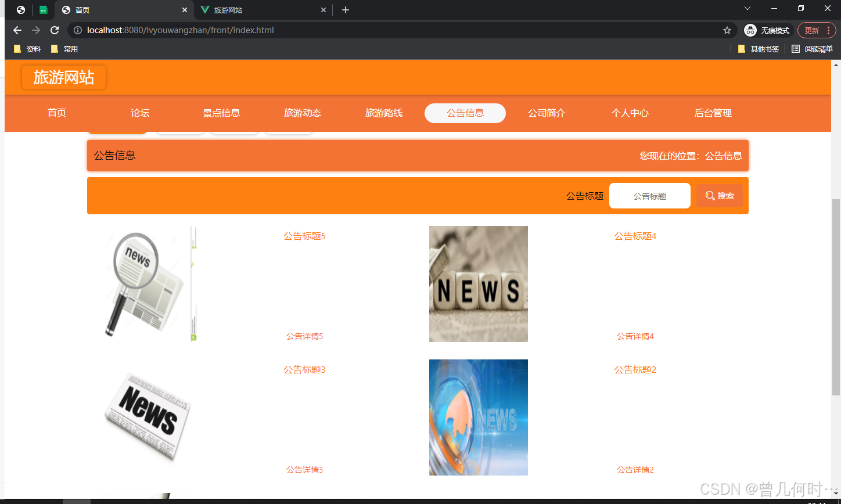Click the browser back navigation arrow
841x504 pixels.
point(17,30)
